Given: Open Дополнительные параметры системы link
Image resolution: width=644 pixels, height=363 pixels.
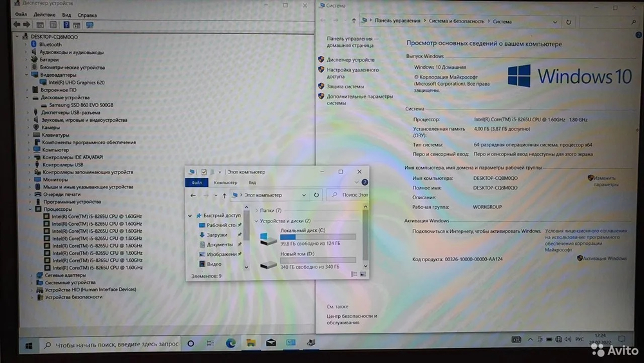Looking at the screenshot, I should pos(360,99).
